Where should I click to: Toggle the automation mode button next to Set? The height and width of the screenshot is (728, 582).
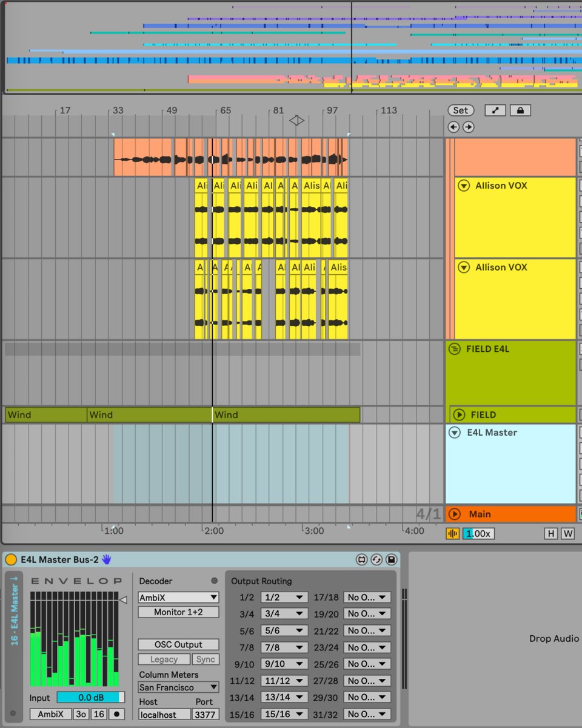[x=495, y=110]
